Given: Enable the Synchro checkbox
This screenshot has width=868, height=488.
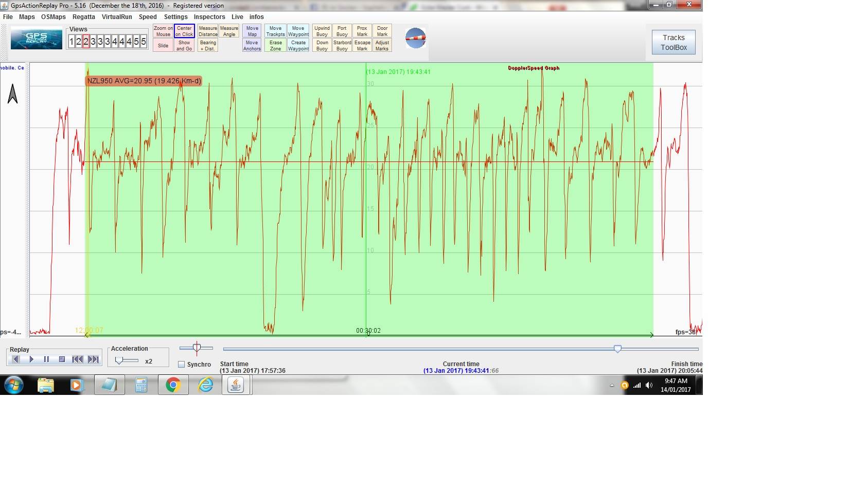Looking at the screenshot, I should (x=181, y=365).
